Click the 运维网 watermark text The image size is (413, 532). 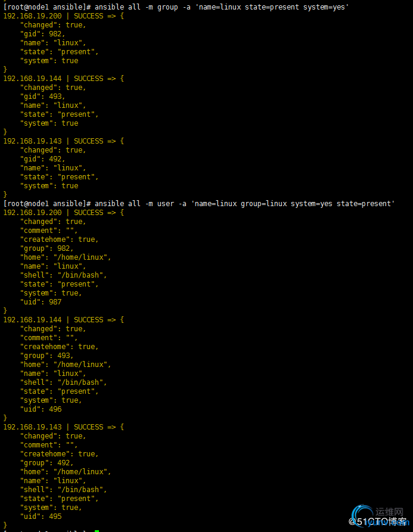tap(389, 512)
